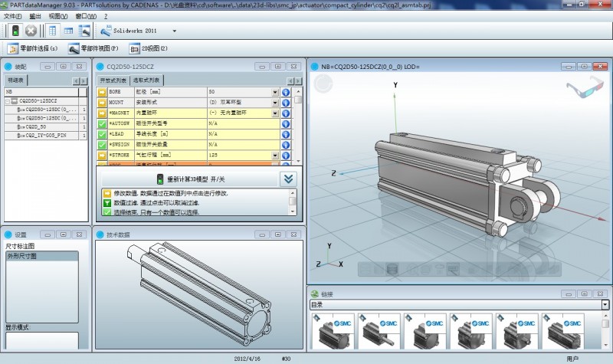613x364 pixels.
Task: Click the info icon for MOUNT row
Action: click(285, 102)
